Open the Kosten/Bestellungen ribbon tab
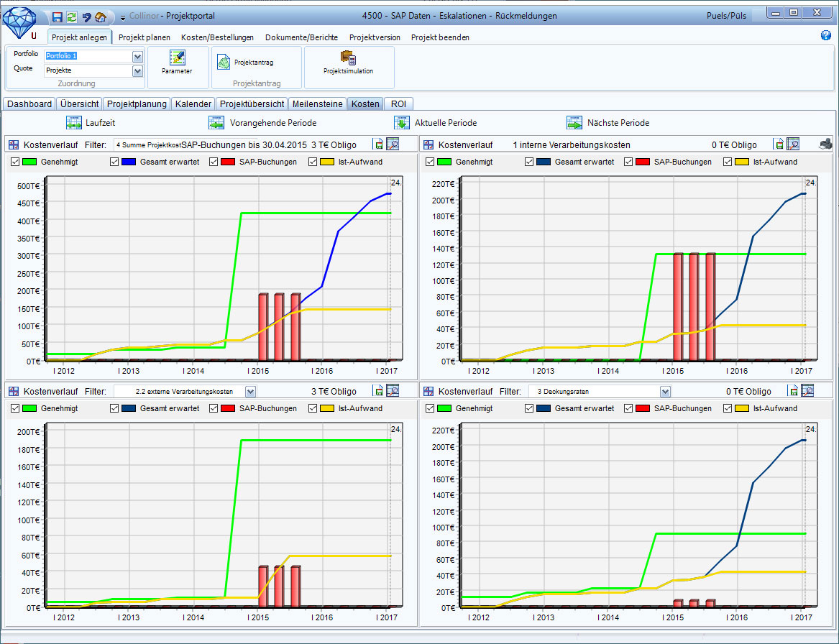The height and width of the screenshot is (644, 839). [x=217, y=37]
